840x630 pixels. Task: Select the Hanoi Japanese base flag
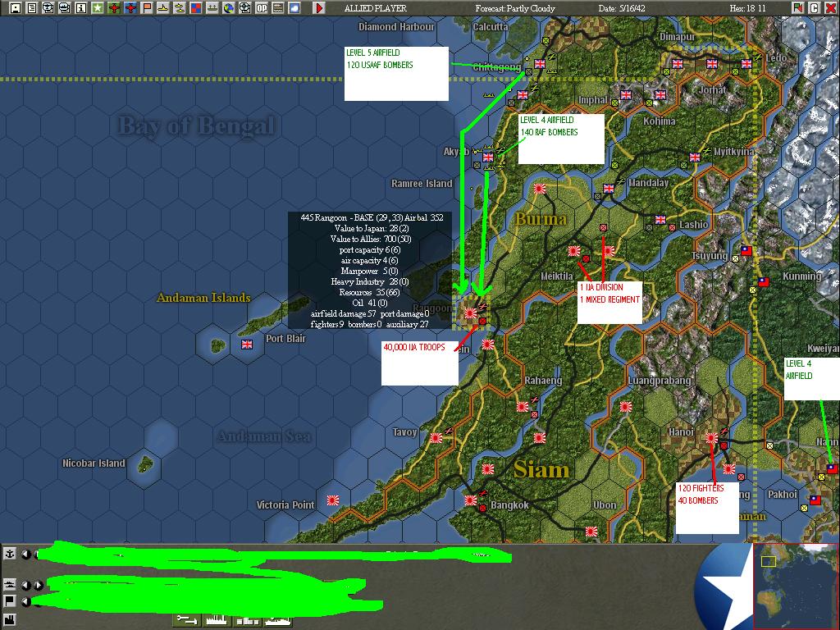pos(712,438)
